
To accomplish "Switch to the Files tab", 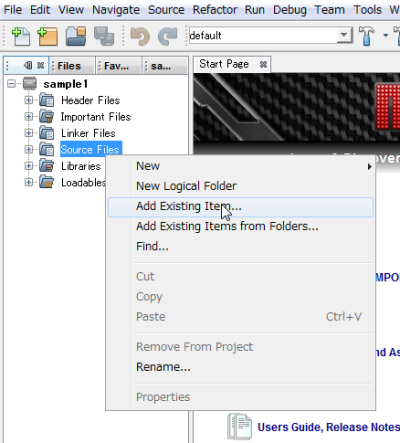I will [x=69, y=66].
